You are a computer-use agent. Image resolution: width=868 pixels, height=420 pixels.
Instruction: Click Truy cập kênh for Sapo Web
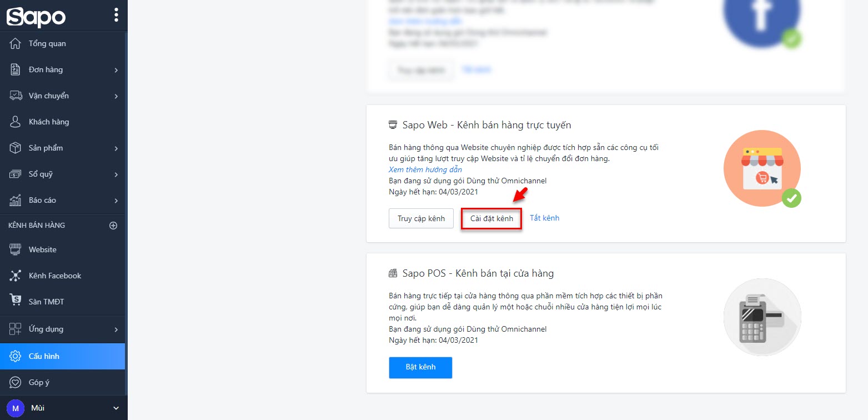pyautogui.click(x=421, y=218)
